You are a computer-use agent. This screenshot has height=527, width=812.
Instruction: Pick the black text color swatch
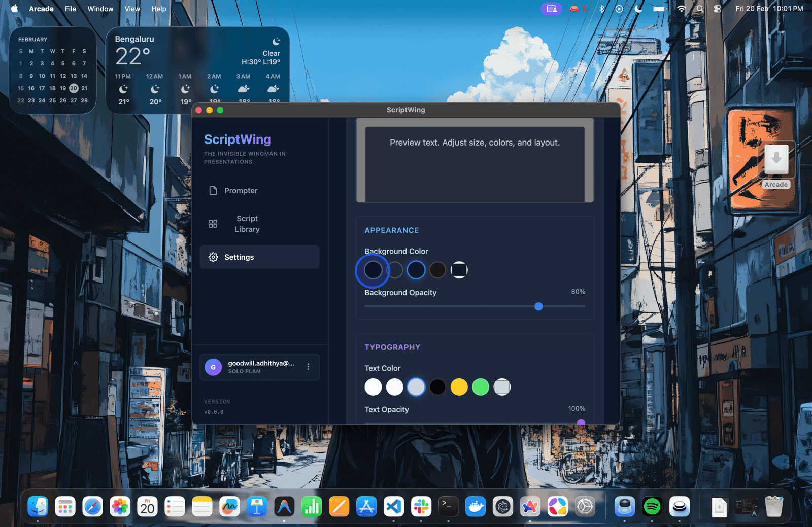[x=437, y=387]
